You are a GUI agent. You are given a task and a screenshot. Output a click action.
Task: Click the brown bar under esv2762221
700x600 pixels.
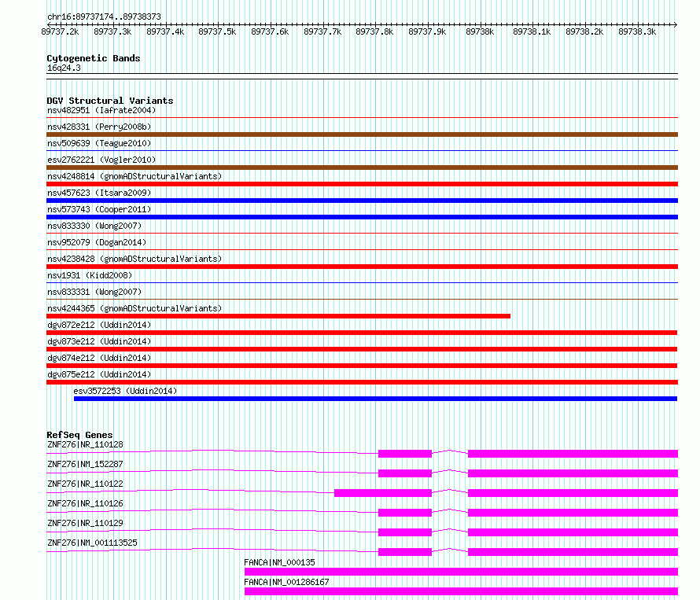362,167
